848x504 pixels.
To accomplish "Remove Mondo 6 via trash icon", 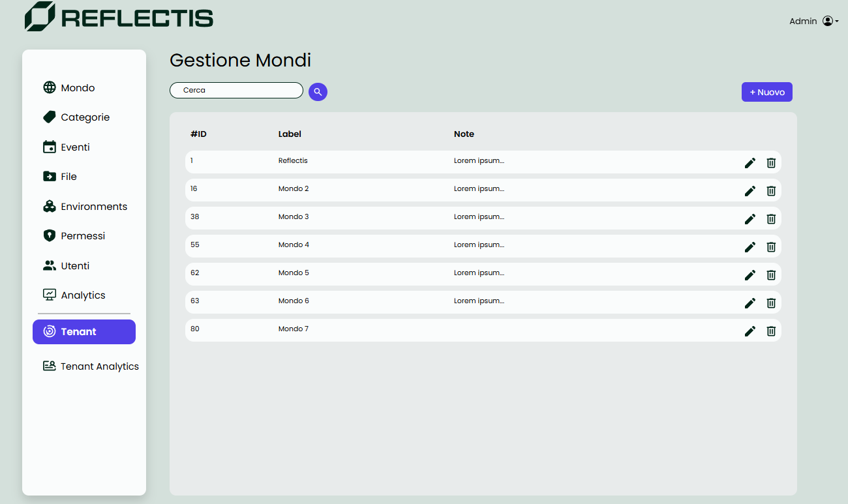I will pyautogui.click(x=771, y=303).
